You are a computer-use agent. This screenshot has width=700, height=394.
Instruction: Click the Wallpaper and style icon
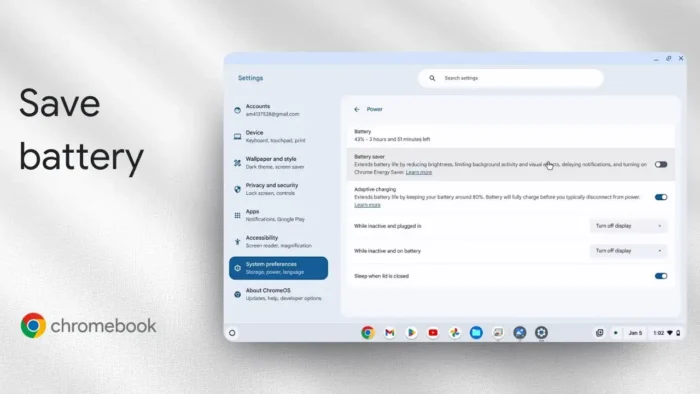(238, 163)
